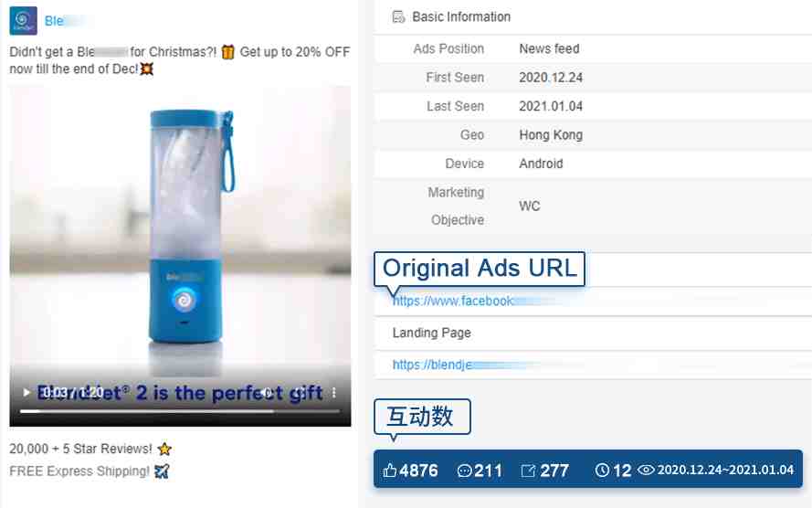Click the blue blender video thumbnail
The height and width of the screenshot is (508, 812).
point(180,228)
